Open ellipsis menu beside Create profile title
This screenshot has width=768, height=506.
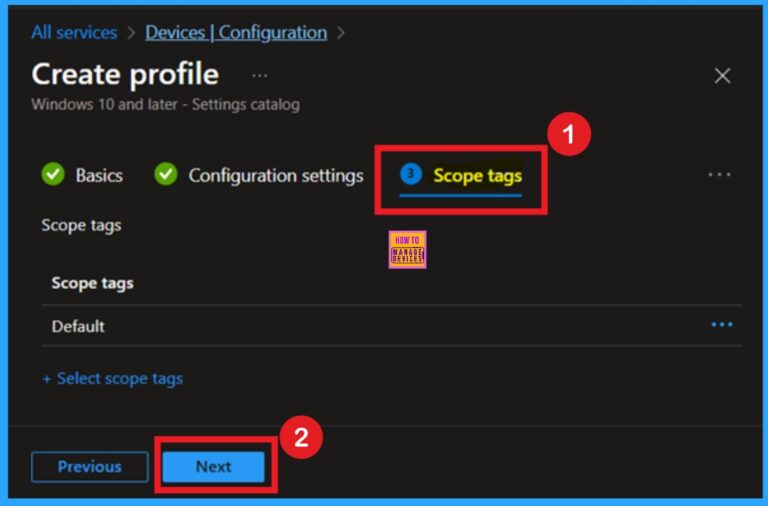[x=260, y=75]
